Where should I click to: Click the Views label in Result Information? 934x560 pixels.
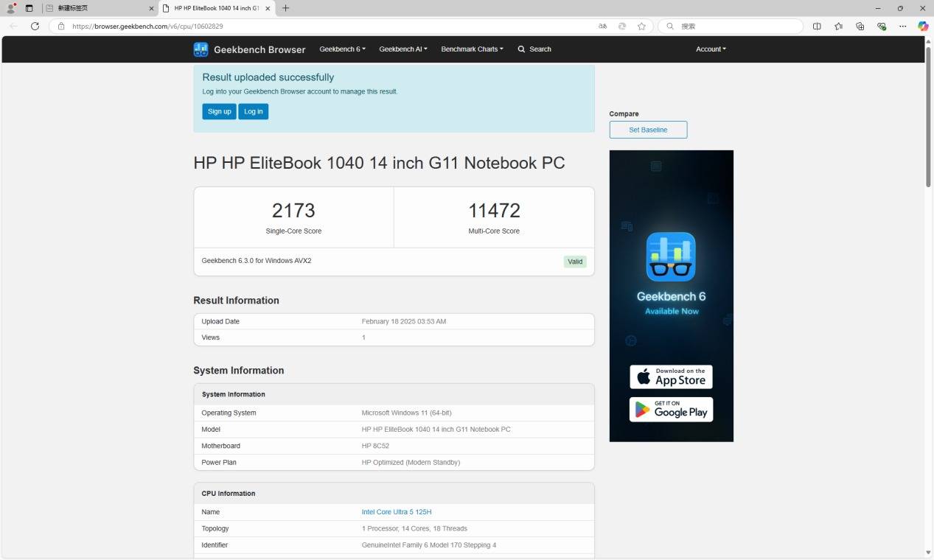pyautogui.click(x=211, y=337)
